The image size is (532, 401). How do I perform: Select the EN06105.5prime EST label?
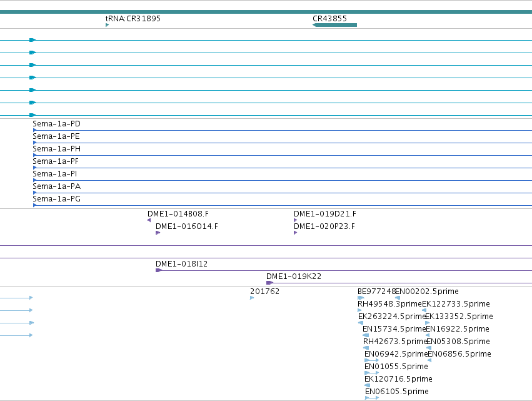click(397, 392)
